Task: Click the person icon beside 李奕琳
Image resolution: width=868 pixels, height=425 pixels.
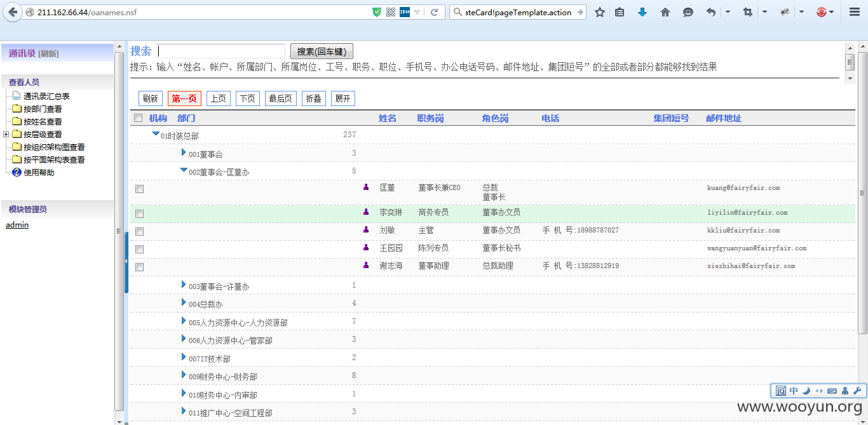Action: coord(366,212)
